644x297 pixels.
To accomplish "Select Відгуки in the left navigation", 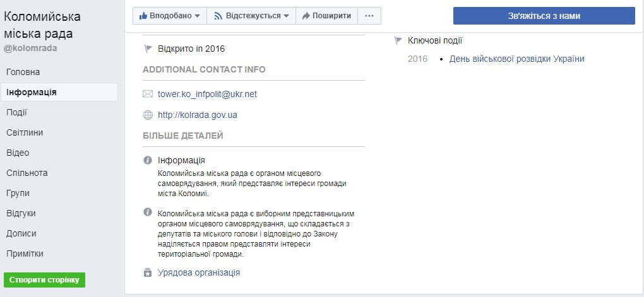I will (x=21, y=213).
